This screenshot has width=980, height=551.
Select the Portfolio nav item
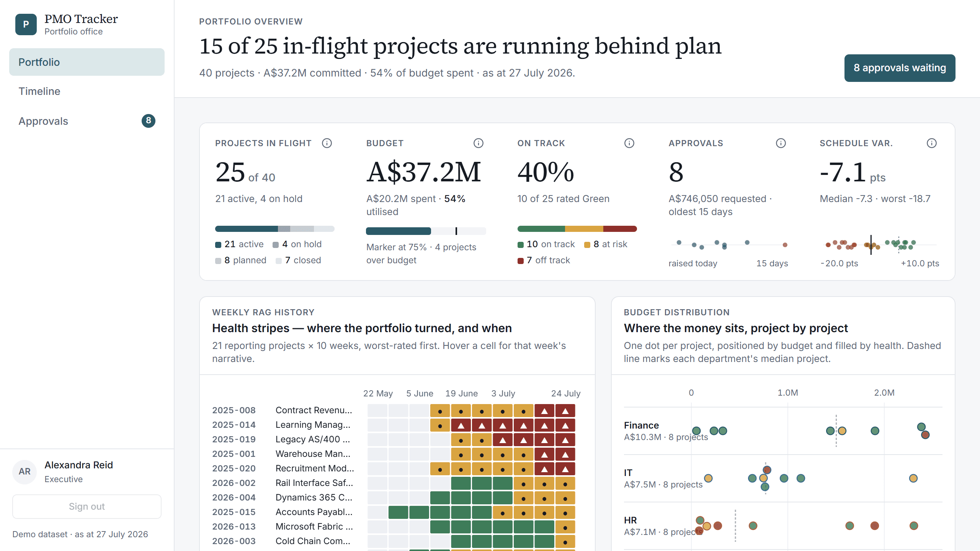pyautogui.click(x=87, y=62)
